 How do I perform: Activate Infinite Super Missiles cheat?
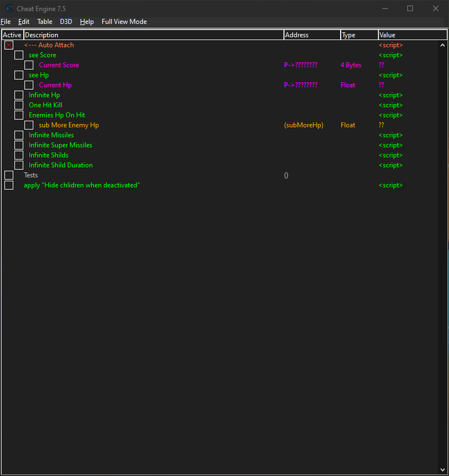coord(19,145)
